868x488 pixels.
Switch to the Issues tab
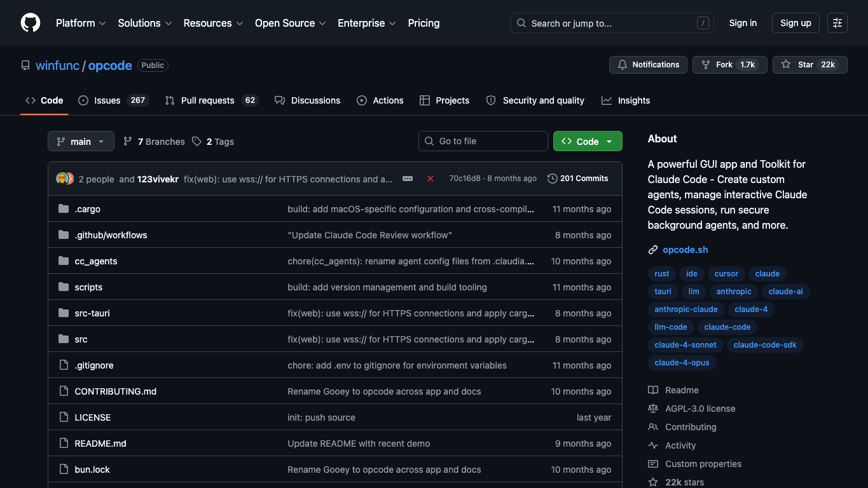click(x=113, y=100)
